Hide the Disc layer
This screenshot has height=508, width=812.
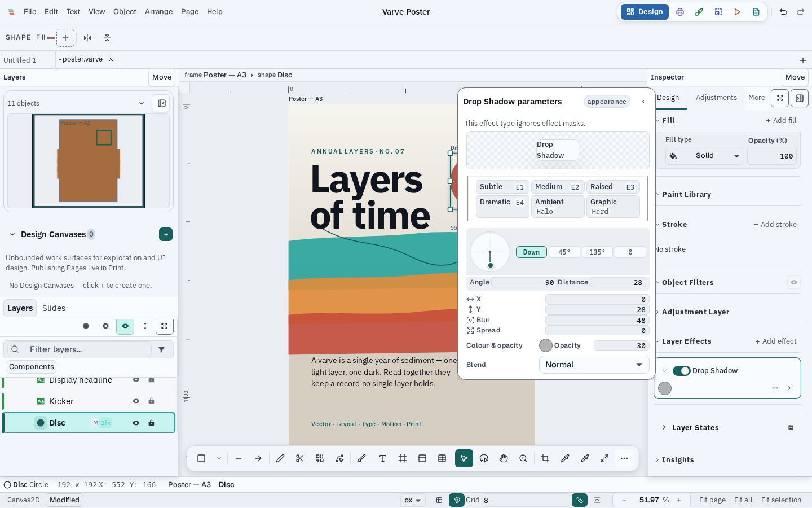pyautogui.click(x=136, y=423)
